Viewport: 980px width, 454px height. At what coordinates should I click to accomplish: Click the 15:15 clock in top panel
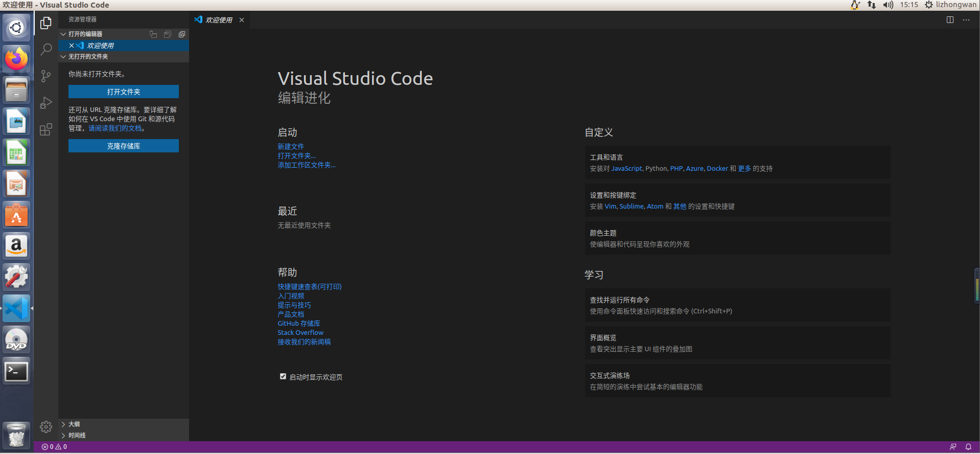point(909,5)
